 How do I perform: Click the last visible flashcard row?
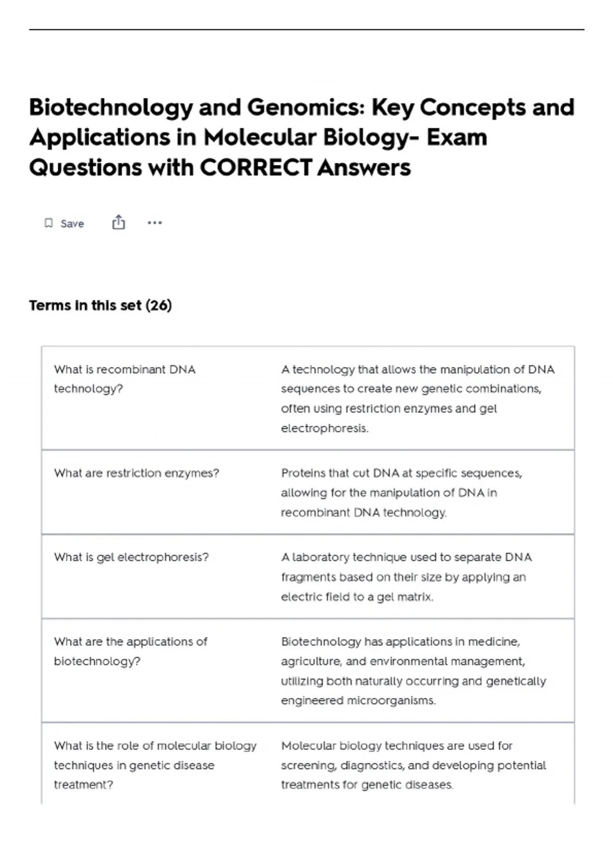click(x=308, y=764)
